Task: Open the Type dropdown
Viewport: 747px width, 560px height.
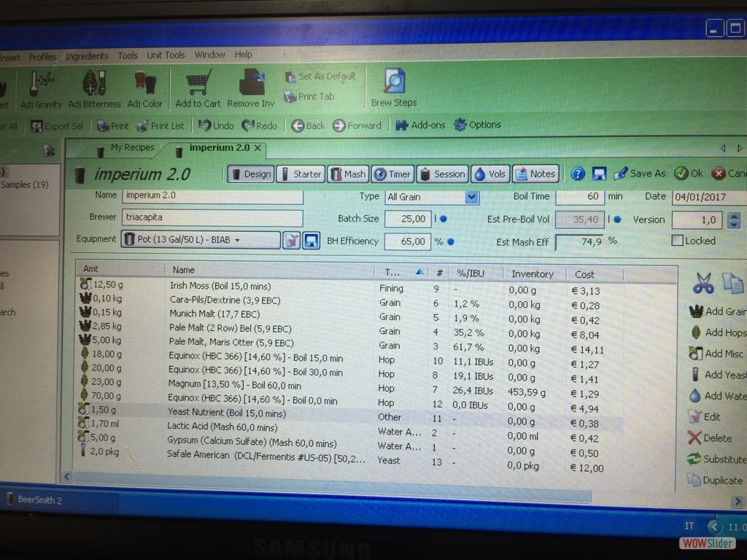Action: pyautogui.click(x=471, y=197)
